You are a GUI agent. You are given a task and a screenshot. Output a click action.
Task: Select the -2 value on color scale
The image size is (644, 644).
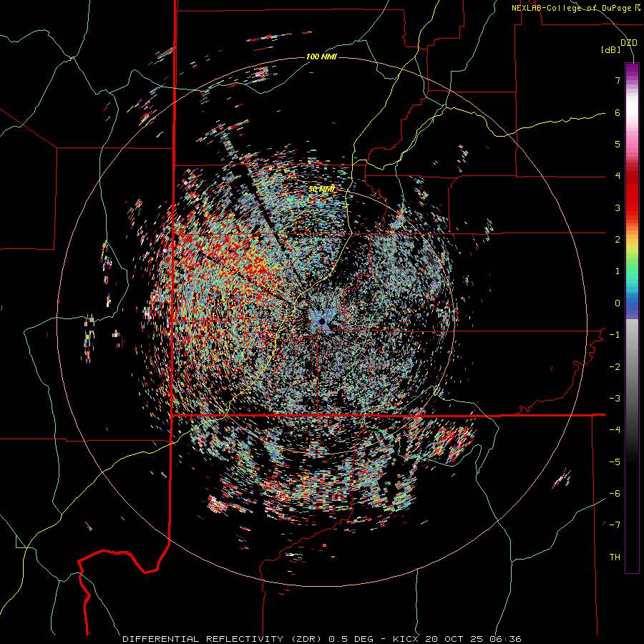pyautogui.click(x=615, y=367)
